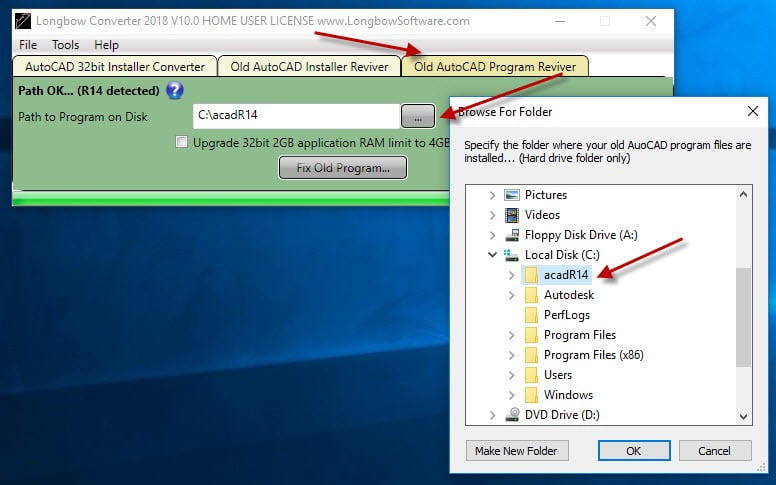Click Make New Folder button
Image resolution: width=776 pixels, height=485 pixels.
[517, 451]
